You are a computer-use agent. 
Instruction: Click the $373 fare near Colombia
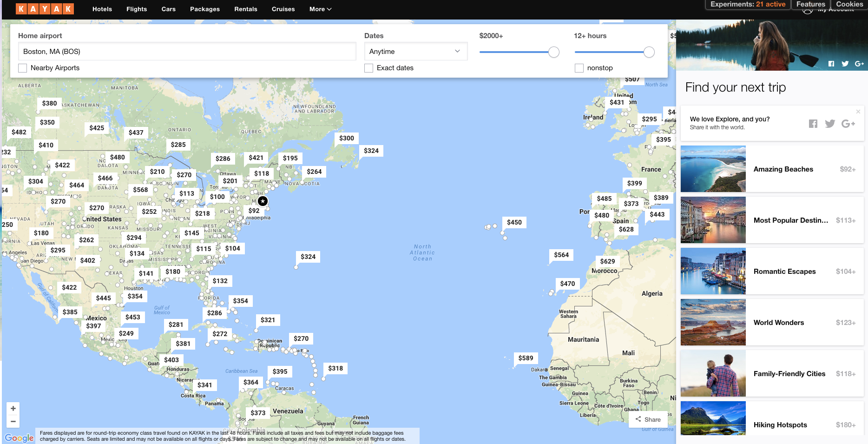pyautogui.click(x=258, y=413)
